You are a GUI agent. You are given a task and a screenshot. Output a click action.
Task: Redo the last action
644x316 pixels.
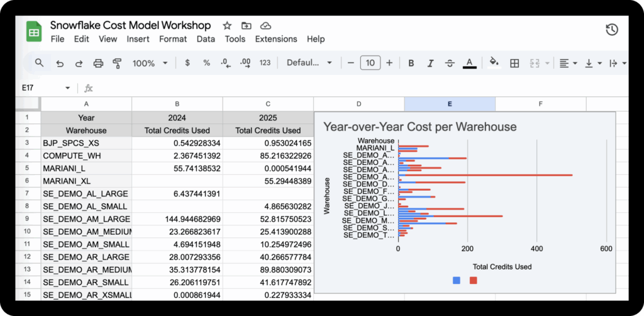pyautogui.click(x=79, y=64)
